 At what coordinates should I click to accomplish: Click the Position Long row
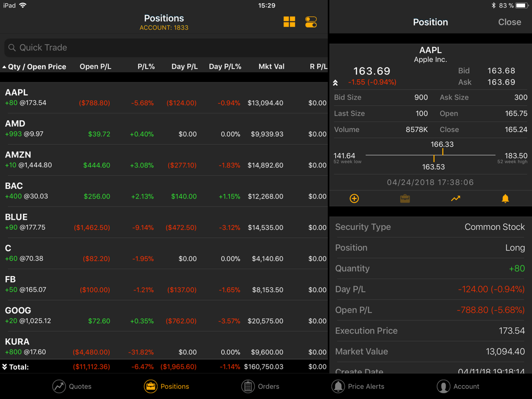(430, 248)
